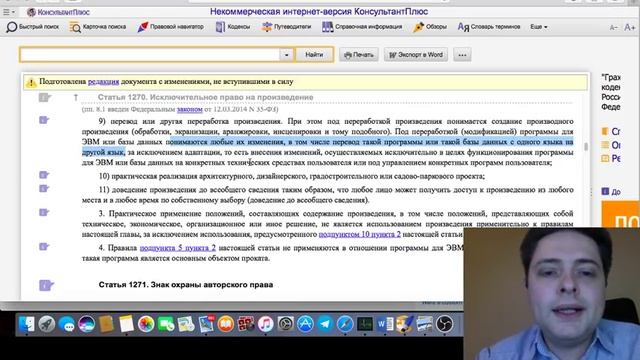
Task: Click the document vertical scrollbar thumb
Action: [586, 147]
